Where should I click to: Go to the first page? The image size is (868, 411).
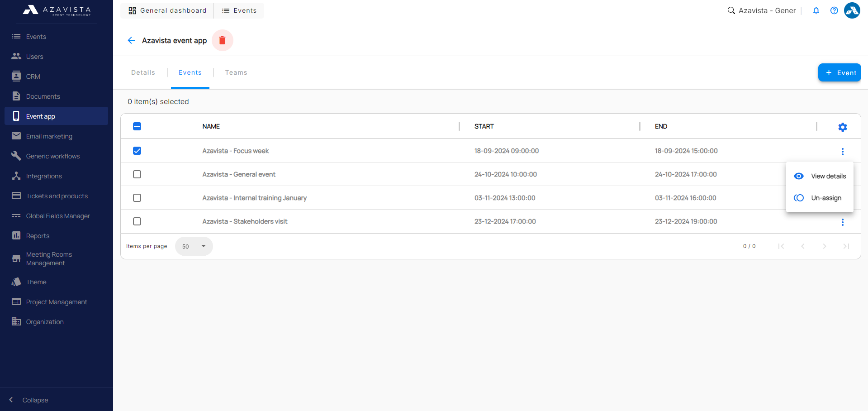coord(781,246)
